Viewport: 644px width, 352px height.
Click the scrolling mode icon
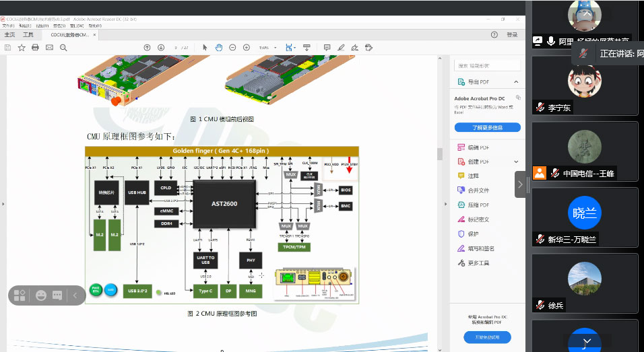307,48
